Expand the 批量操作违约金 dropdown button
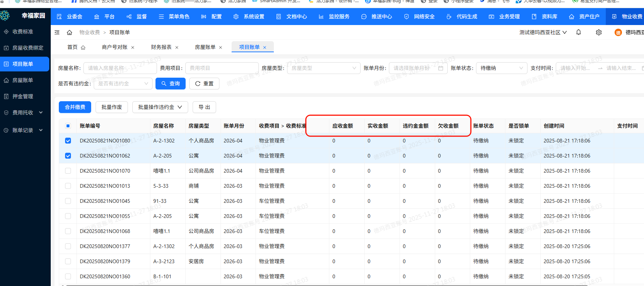644x286 pixels. click(x=160, y=107)
